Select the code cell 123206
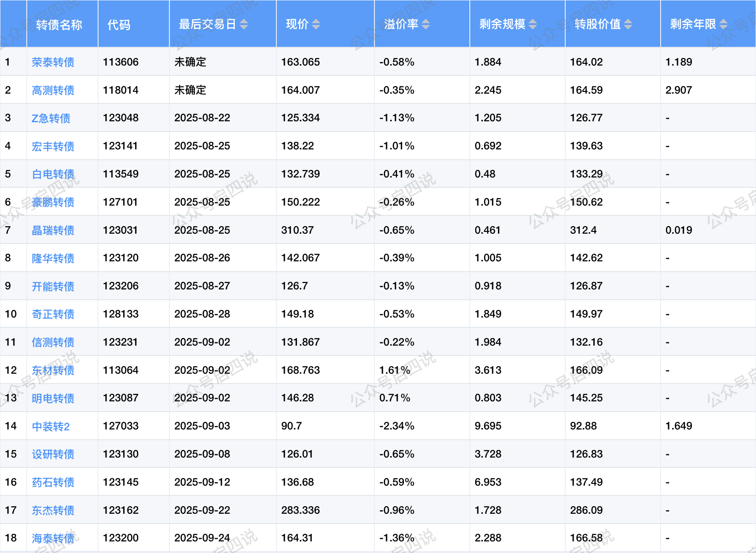The width and height of the screenshot is (756, 553). pos(121,286)
